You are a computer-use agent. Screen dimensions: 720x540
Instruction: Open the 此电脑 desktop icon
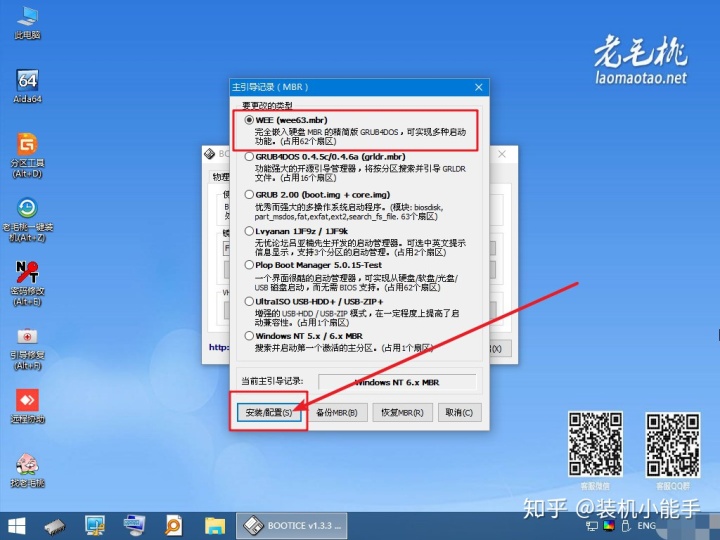28,22
